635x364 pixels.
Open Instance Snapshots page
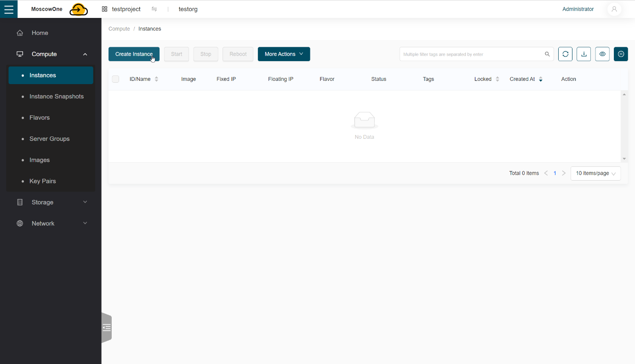coord(57,96)
